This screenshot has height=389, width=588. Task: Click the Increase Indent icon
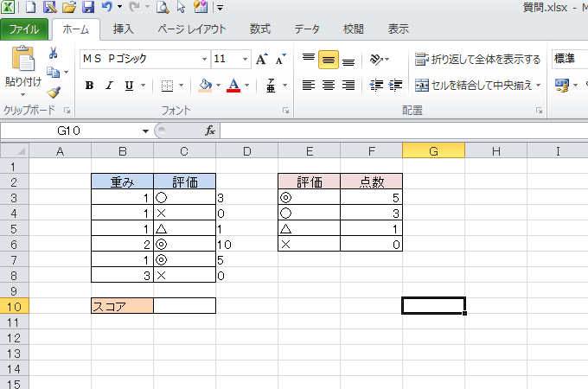coord(395,86)
